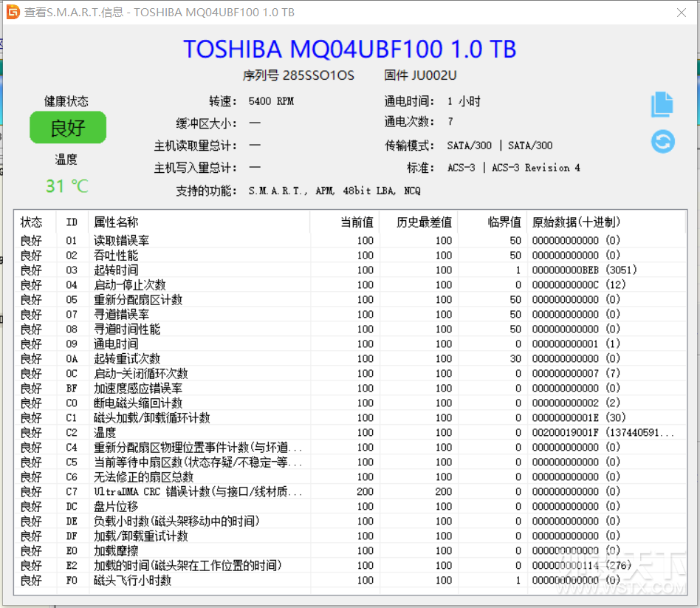This screenshot has height=608, width=700.
Task: Click the 通电次数 value 7
Action: tap(450, 121)
